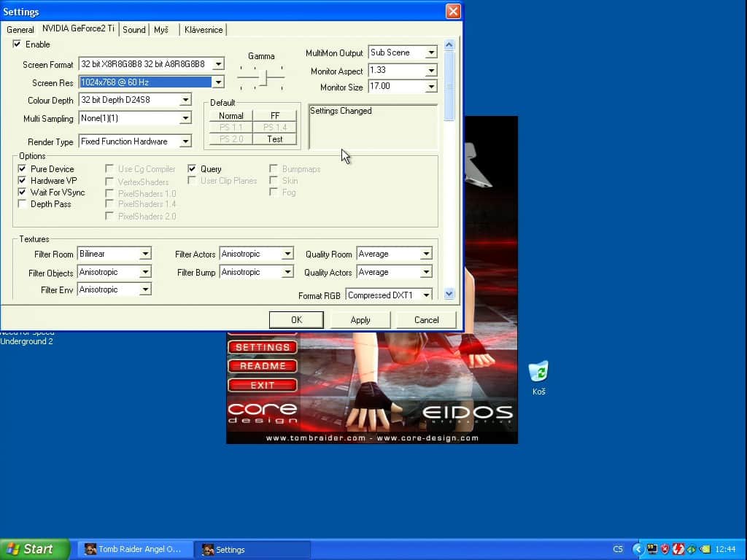Open the Monitor Size dropdown
This screenshot has height=560, width=747.
[x=431, y=87]
